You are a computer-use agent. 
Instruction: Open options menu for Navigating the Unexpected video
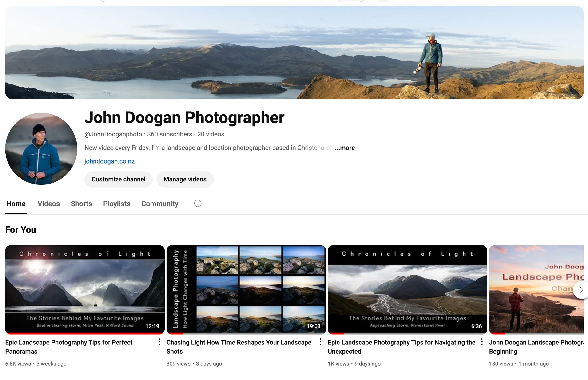(482, 342)
